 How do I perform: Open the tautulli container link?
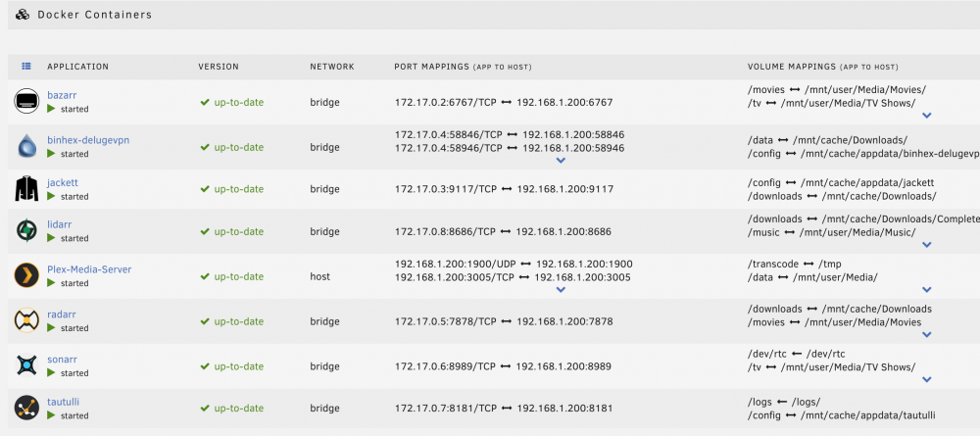click(x=63, y=402)
